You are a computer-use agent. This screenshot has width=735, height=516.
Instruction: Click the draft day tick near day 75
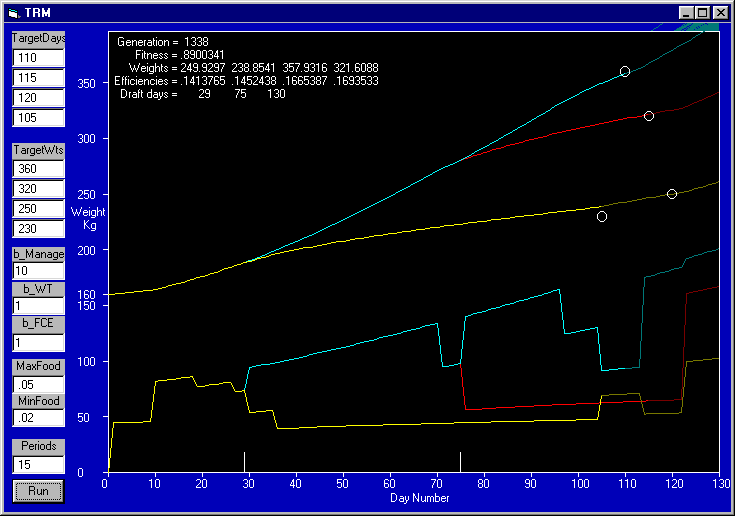click(x=460, y=461)
